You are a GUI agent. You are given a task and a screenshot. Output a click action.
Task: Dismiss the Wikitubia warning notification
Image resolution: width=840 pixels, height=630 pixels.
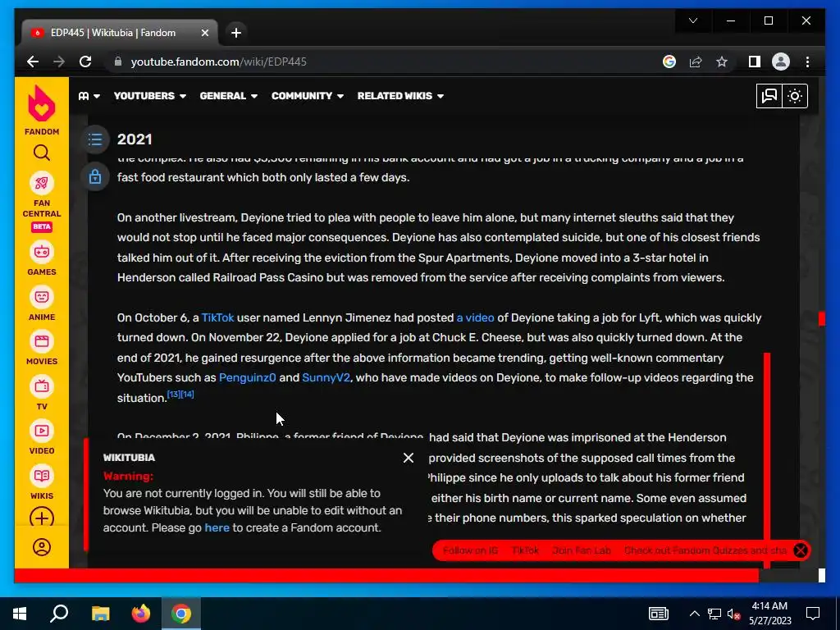tap(409, 458)
